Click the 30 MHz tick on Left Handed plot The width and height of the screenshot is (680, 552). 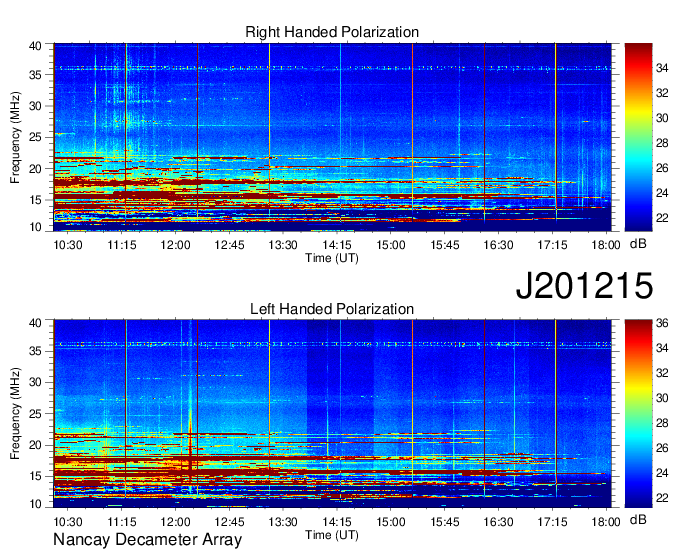coord(36,382)
